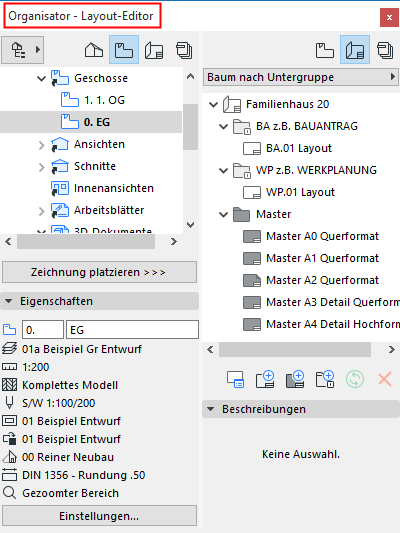Click layer combination 01a Beispiel Gr Entwurf
Screen dimensions: 400x533
pos(82,349)
